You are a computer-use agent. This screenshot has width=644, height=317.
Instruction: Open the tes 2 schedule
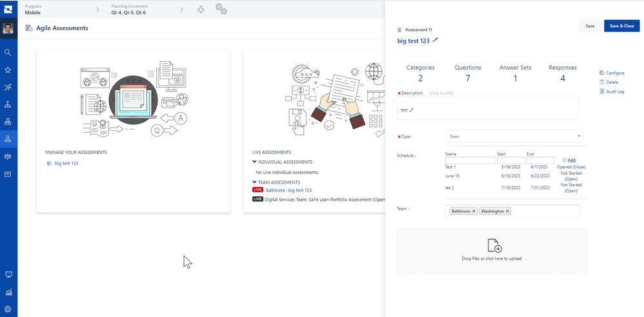point(571,191)
